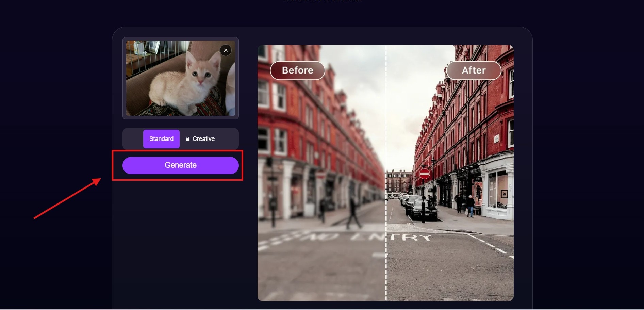
Task: Open the uploaded kitten photo thumbnail
Action: click(181, 78)
